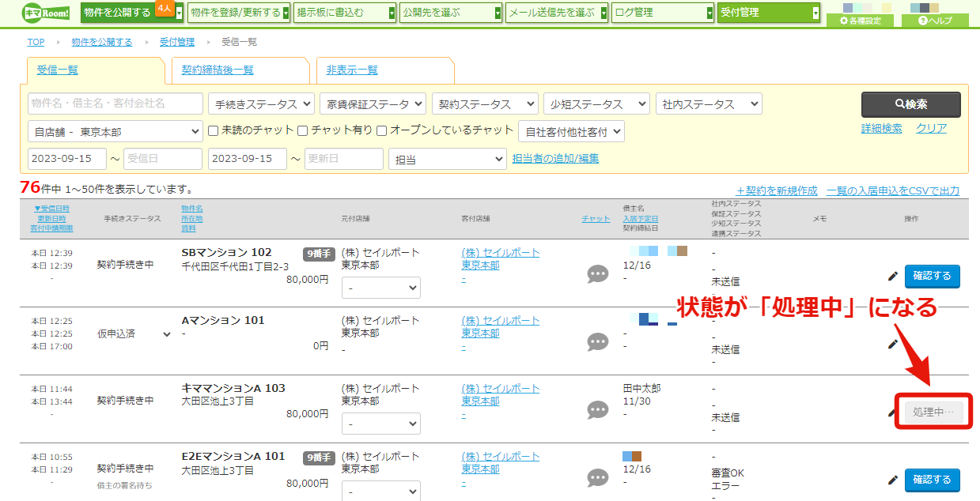Viewport: 980px width, 501px height.
Task: Click 受付管理 breadcrumb link
Action: [176, 42]
